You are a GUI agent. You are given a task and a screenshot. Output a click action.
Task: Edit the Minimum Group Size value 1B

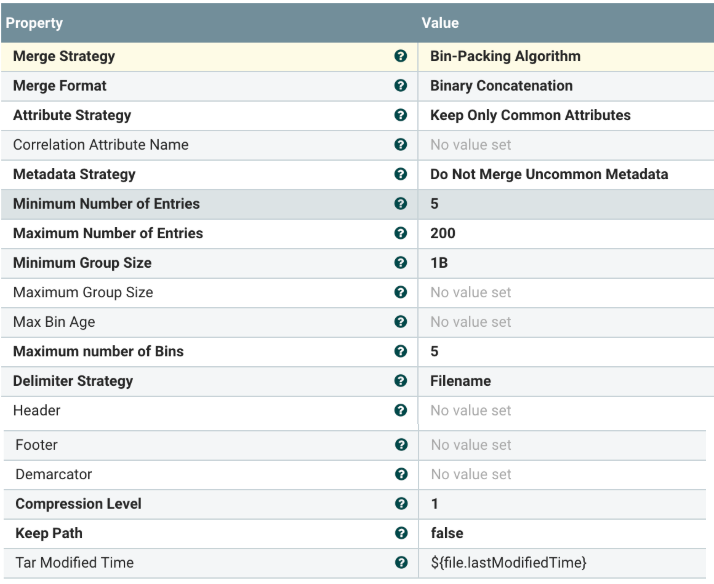point(438,263)
